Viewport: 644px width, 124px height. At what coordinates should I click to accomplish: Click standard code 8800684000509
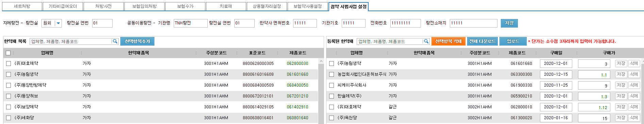258,85
